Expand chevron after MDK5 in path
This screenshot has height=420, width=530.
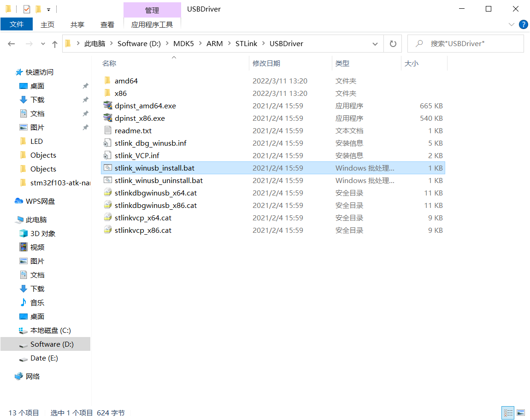coord(200,43)
